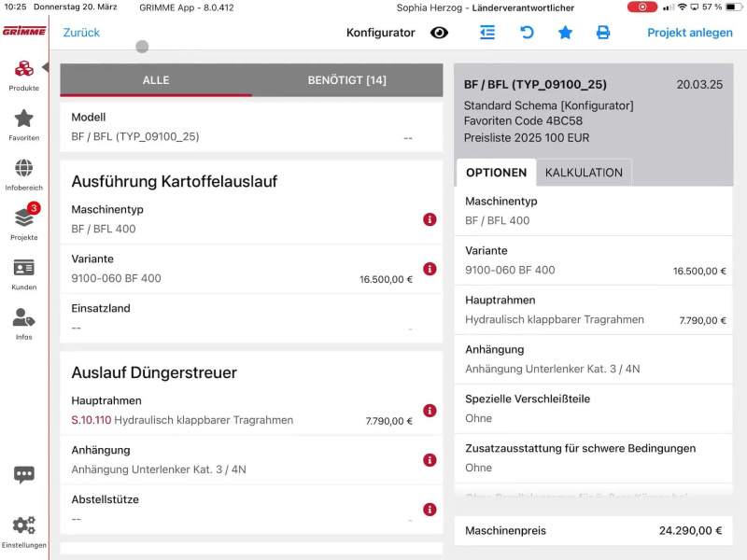Tap the Wi-Fi status icon

[x=683, y=7]
